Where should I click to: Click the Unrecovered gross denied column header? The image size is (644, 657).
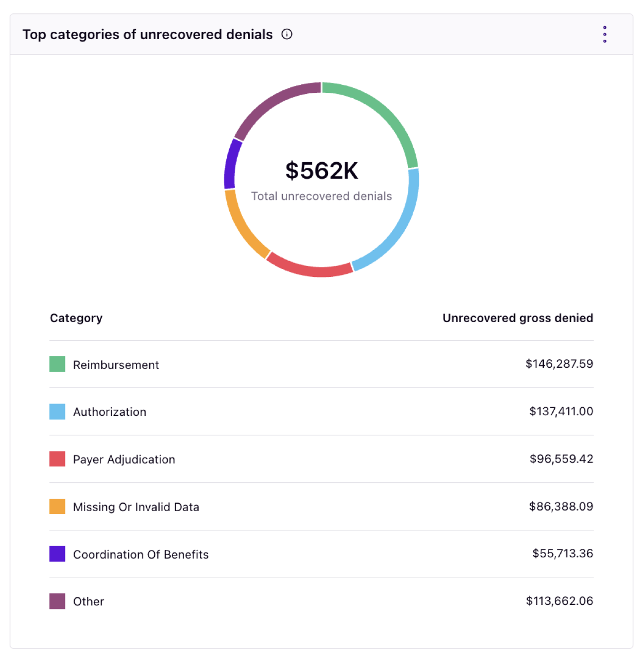(x=517, y=318)
